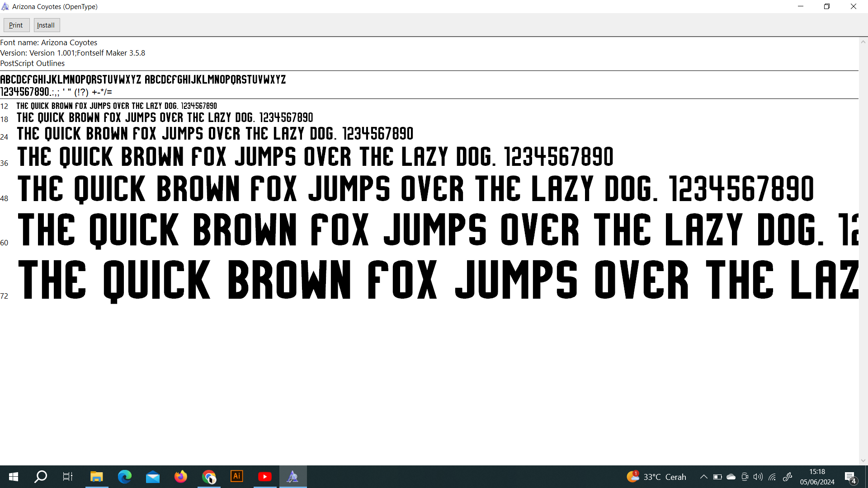
Task: Open Windows Start menu
Action: pyautogui.click(x=14, y=477)
